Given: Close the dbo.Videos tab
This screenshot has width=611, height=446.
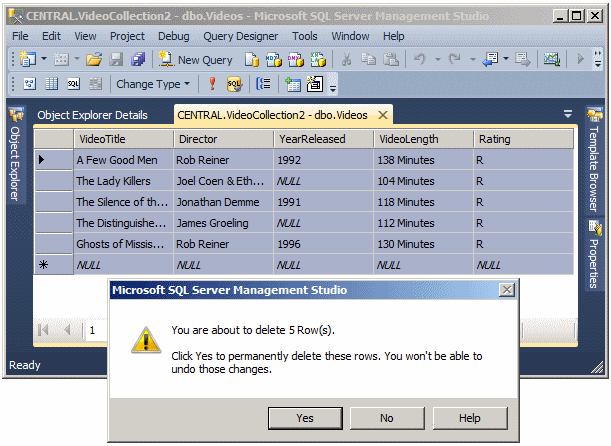Looking at the screenshot, I should click(383, 115).
